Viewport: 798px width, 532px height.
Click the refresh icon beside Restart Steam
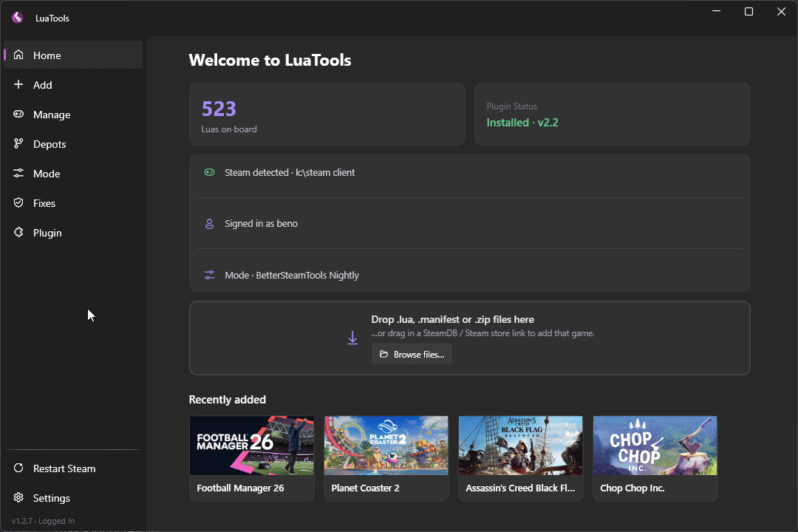[18, 468]
